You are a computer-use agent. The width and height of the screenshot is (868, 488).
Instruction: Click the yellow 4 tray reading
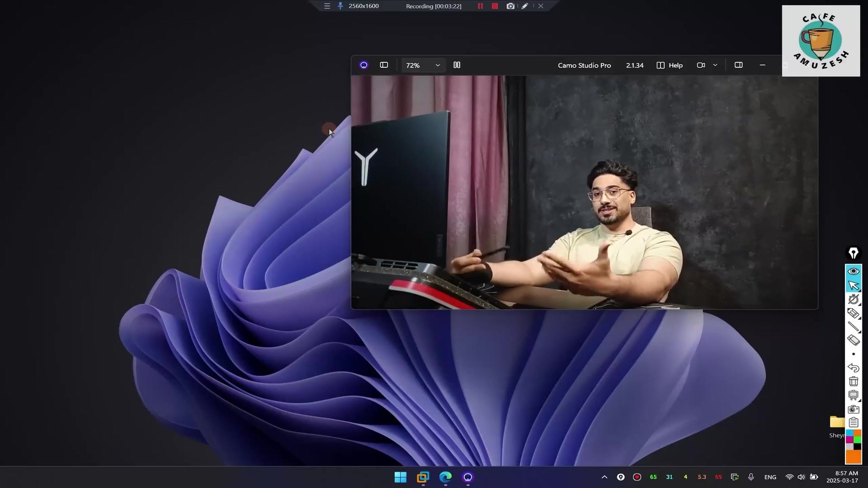pyautogui.click(x=685, y=477)
